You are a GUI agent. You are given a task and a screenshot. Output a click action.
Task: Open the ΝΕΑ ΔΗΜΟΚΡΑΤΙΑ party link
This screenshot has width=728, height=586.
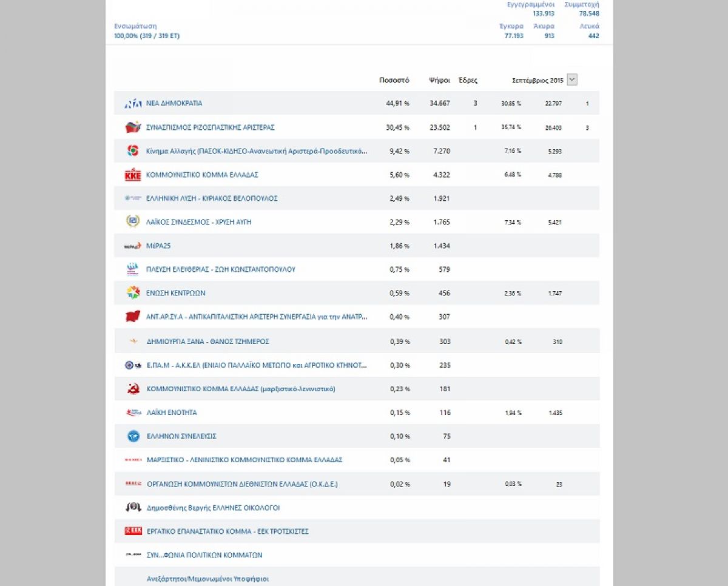pos(174,104)
